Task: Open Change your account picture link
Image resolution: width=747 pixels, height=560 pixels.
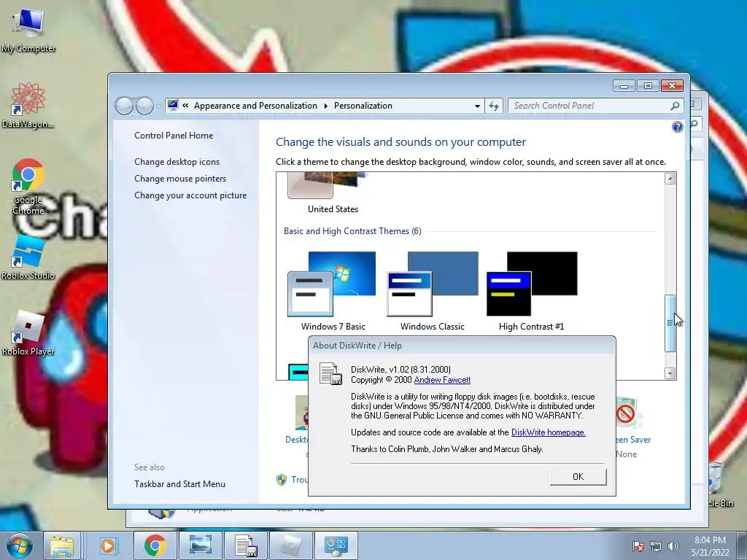Action: tap(190, 195)
